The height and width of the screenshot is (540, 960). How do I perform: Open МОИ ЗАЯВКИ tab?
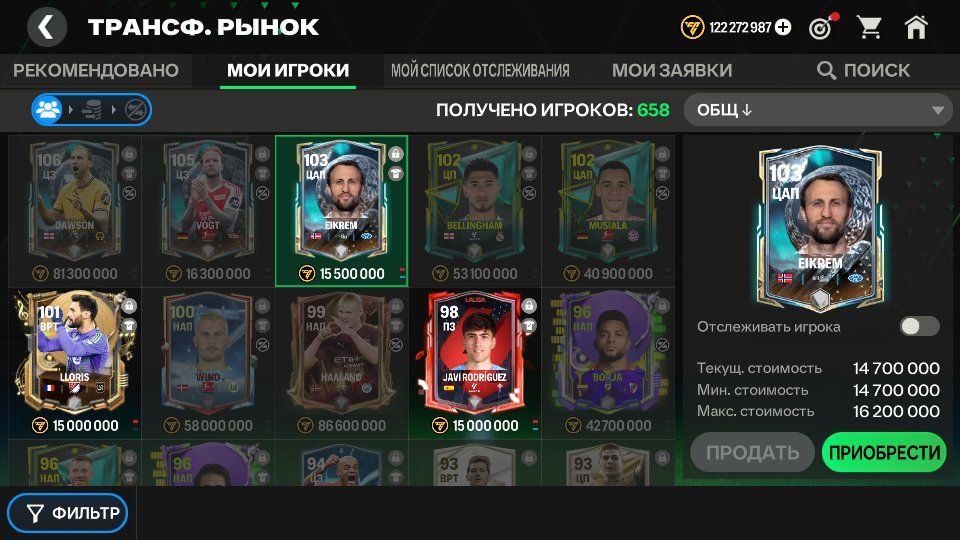[672, 70]
